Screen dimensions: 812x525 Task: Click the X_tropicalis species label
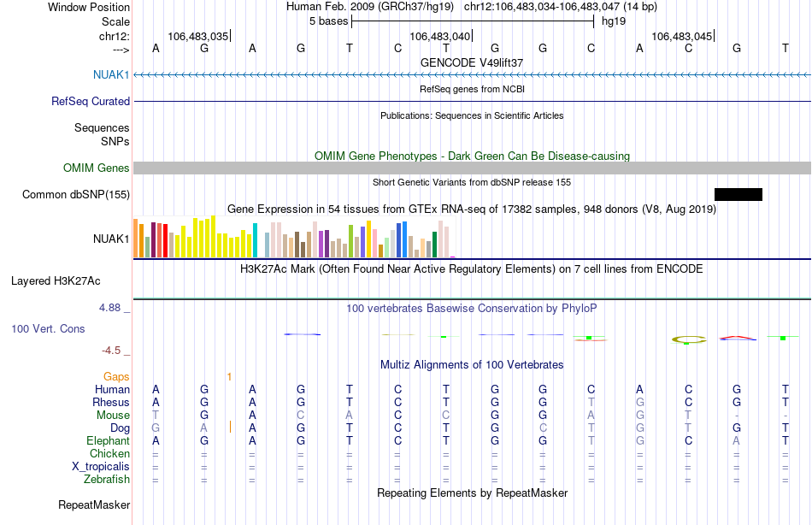(x=101, y=466)
